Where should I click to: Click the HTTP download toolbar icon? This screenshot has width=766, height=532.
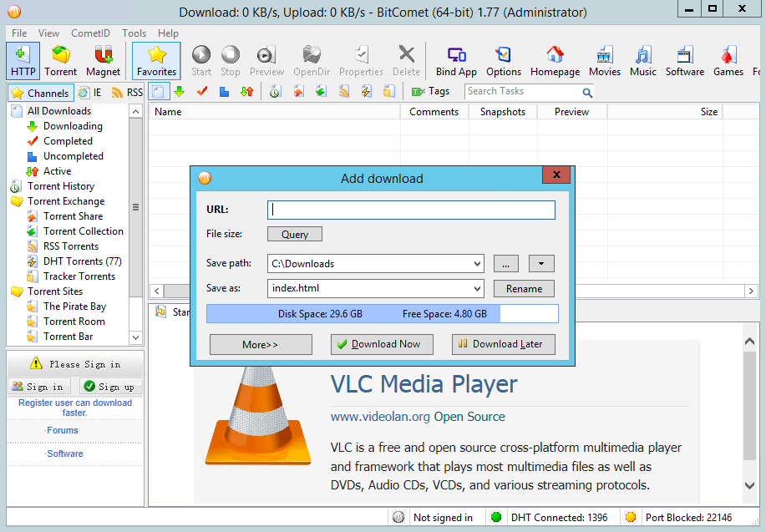point(23,61)
